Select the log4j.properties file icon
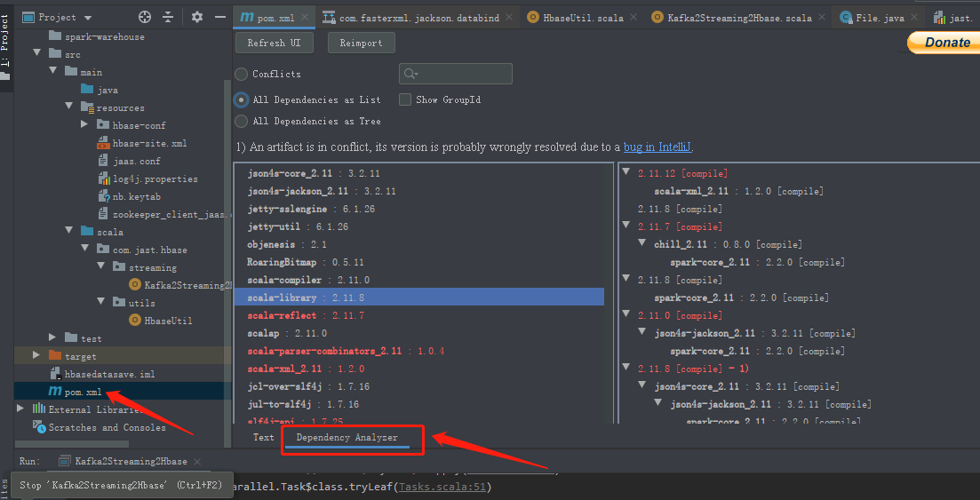980x500 pixels. (104, 179)
